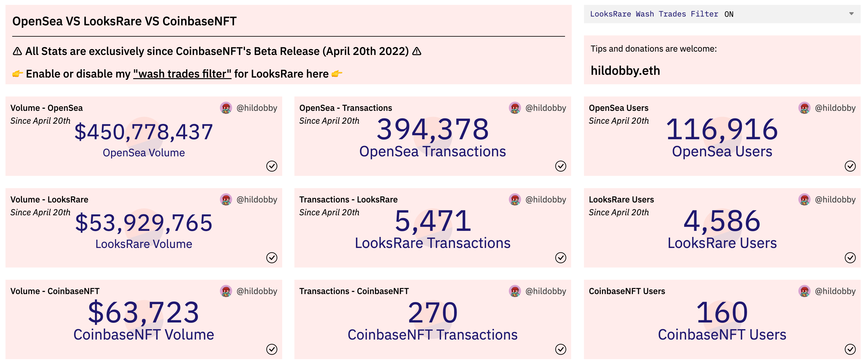Open the "OpenSea - Transactions" card title
868x364 pixels.
tap(346, 108)
